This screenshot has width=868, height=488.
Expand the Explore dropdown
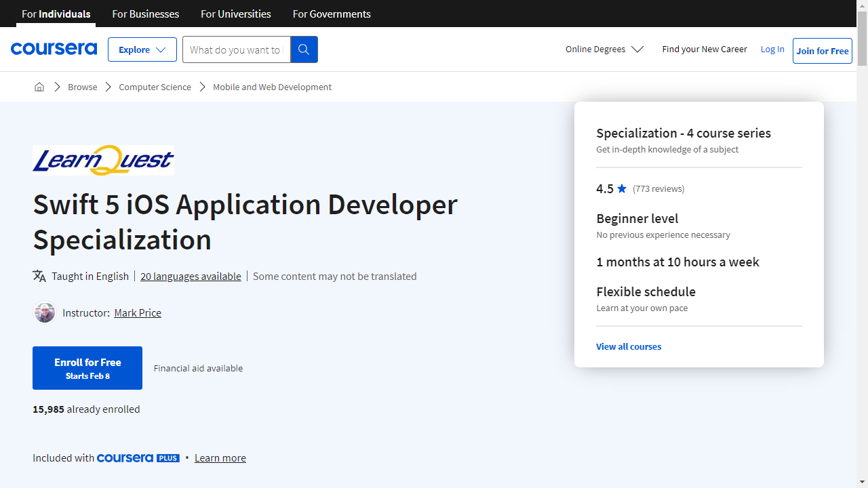point(142,49)
